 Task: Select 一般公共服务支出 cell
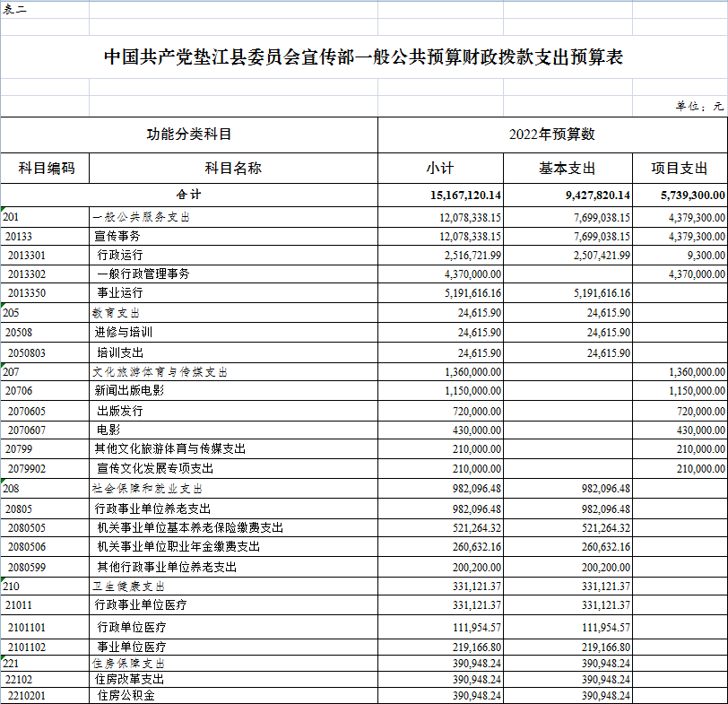tap(233, 217)
